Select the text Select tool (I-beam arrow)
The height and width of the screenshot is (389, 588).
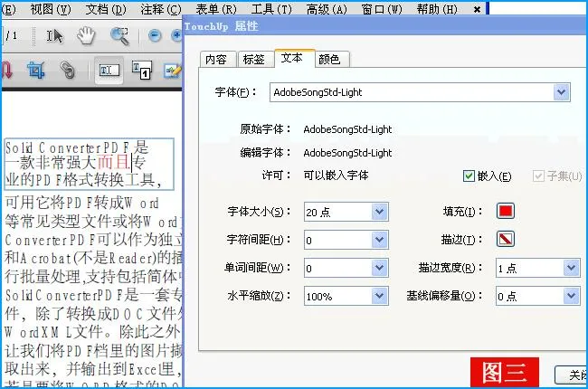click(55, 36)
